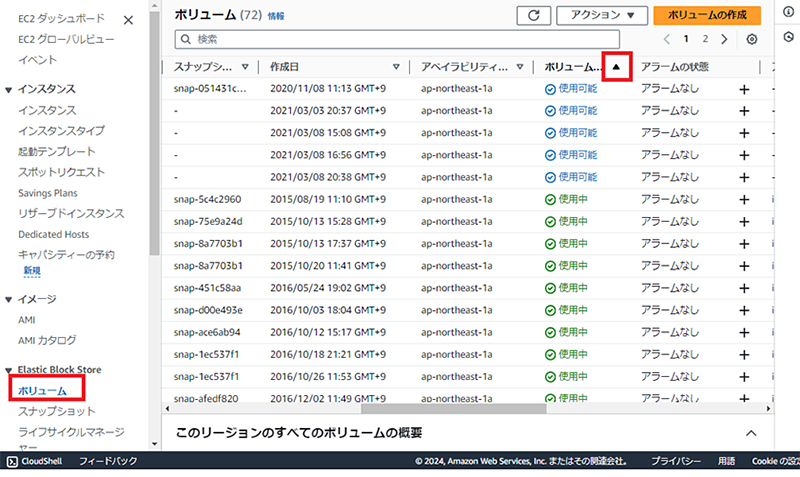Click the snap-8a7703b1 cell dated 2015/10/13 17:37
This screenshot has width=800, height=477.
(208, 244)
